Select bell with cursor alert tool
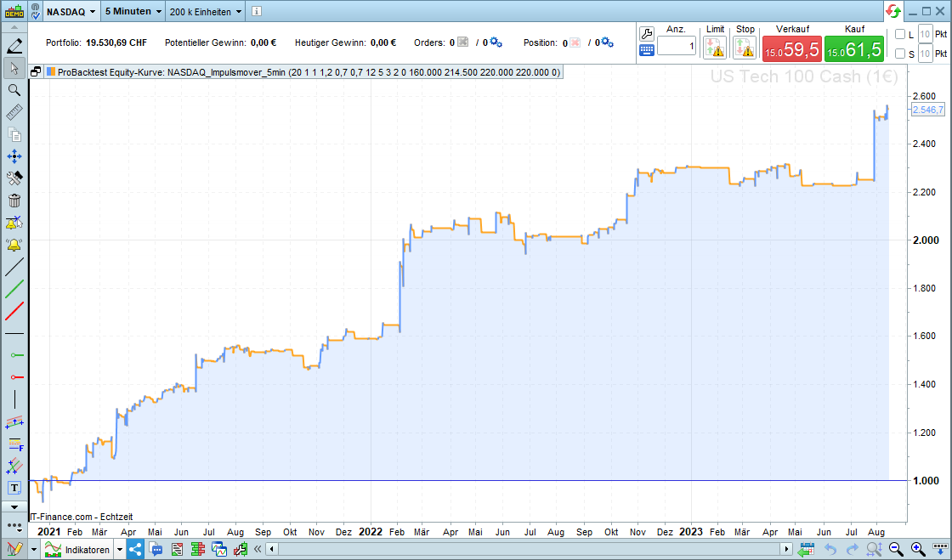The width and height of the screenshot is (952, 560). point(14,223)
